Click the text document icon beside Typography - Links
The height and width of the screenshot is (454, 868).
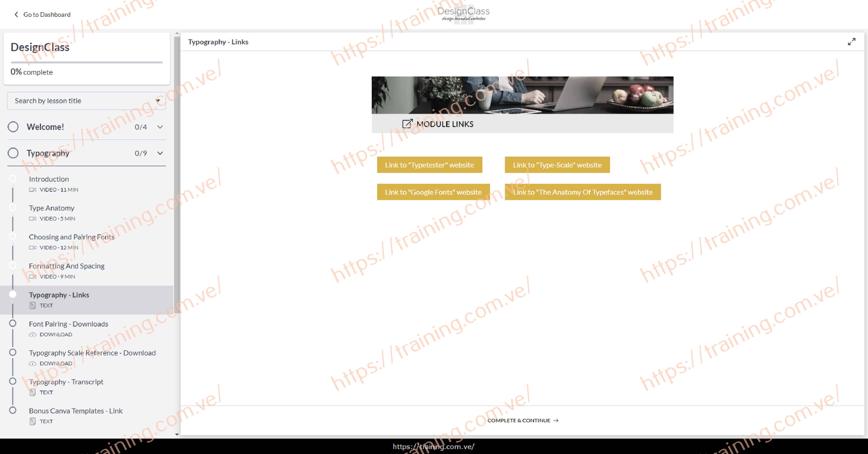[33, 306]
